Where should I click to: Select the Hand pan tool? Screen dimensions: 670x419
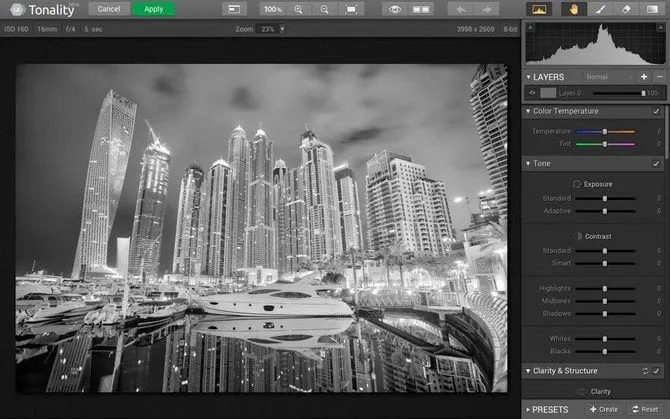574,9
